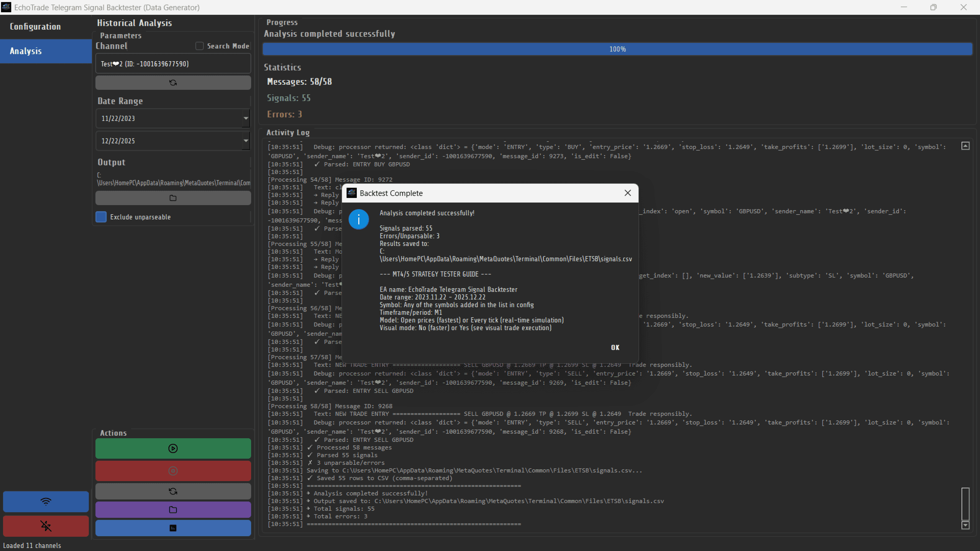
Task: Open the start date 11/22/2023 dropdown arrow
Action: pos(246,118)
